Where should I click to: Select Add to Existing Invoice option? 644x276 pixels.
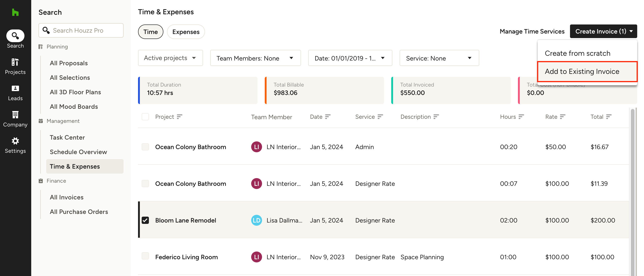582,71
